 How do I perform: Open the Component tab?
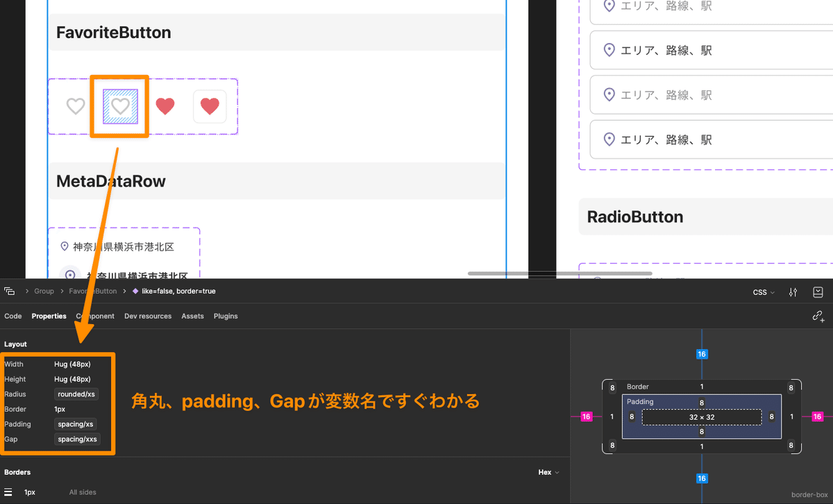click(x=95, y=316)
